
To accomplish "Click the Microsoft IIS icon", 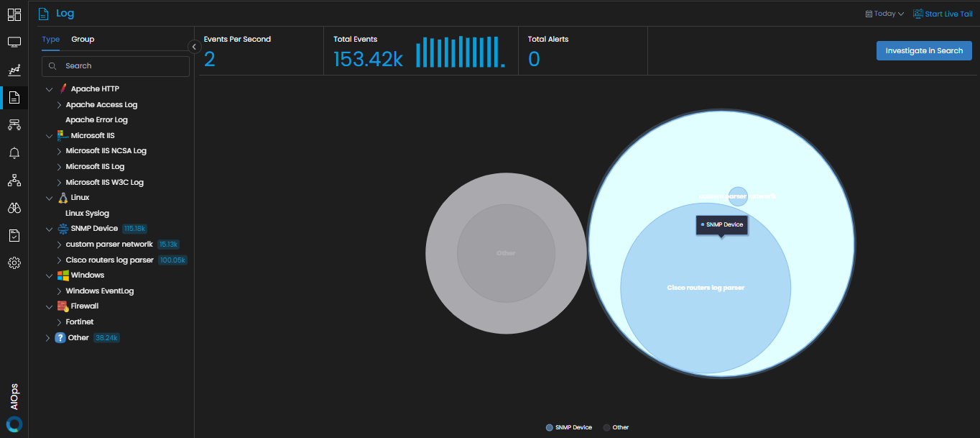I will coord(62,135).
